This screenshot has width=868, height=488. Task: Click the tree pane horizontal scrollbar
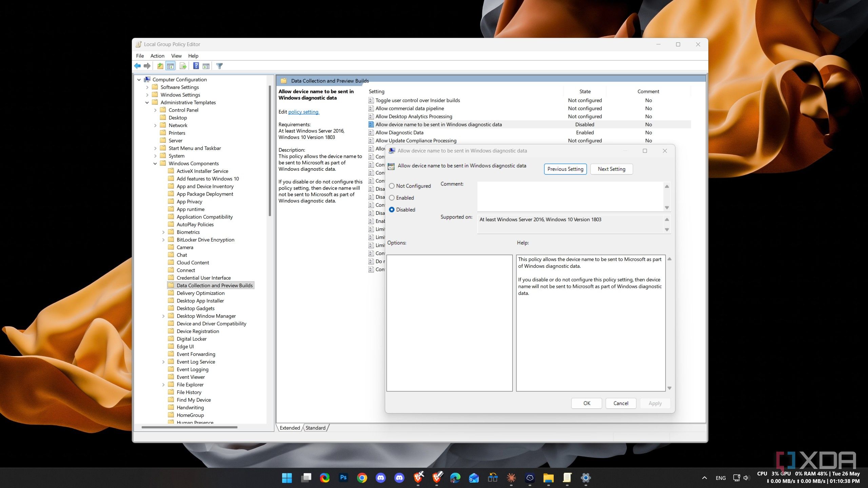pos(189,427)
